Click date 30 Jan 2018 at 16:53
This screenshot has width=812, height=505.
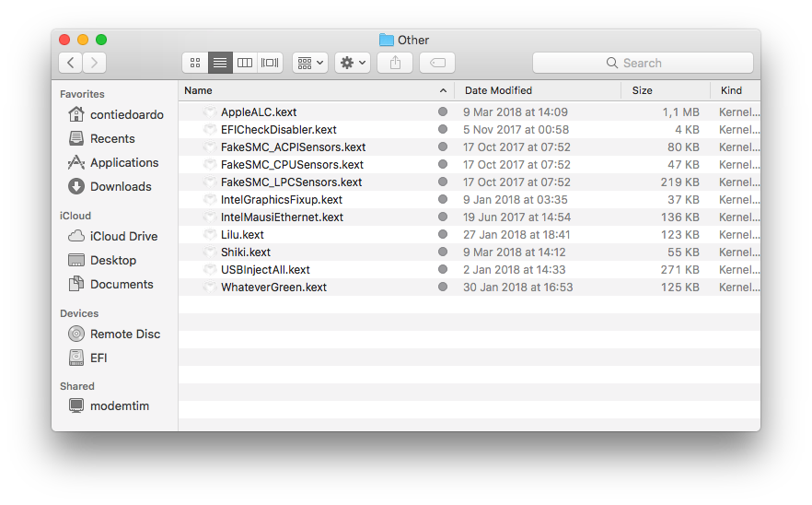(517, 288)
